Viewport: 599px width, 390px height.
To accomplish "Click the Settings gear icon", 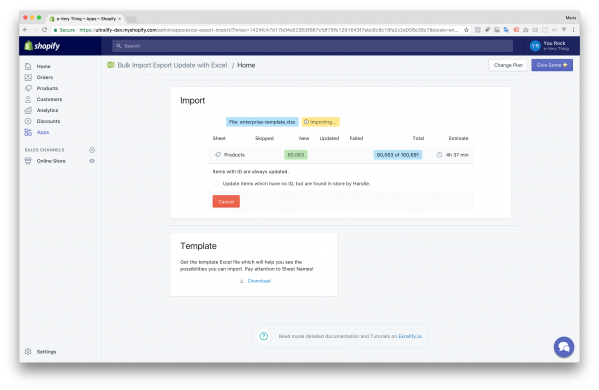I will 28,351.
